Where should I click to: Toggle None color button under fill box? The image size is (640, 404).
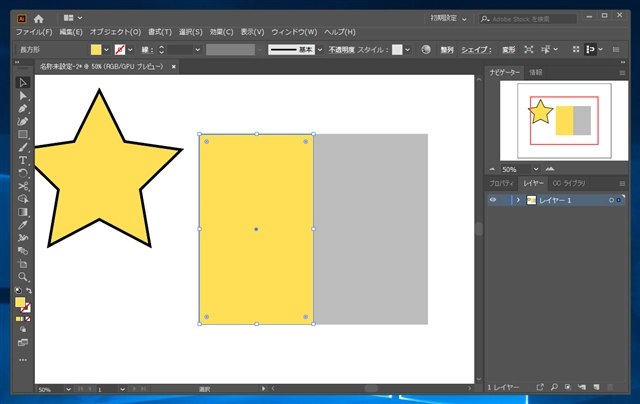tap(28, 319)
